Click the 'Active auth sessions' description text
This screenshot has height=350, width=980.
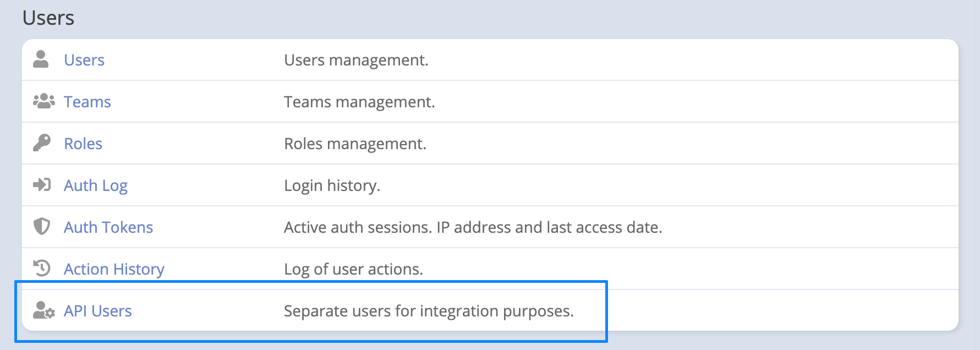[473, 227]
